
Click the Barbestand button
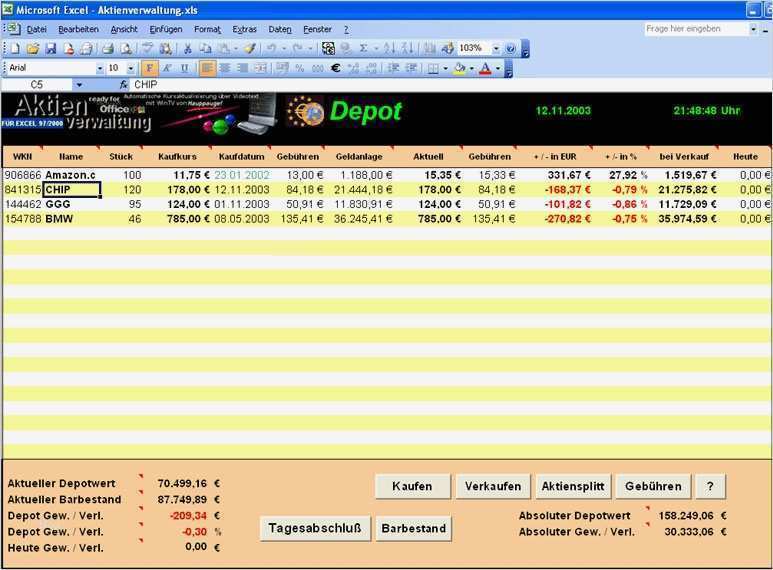tap(414, 528)
